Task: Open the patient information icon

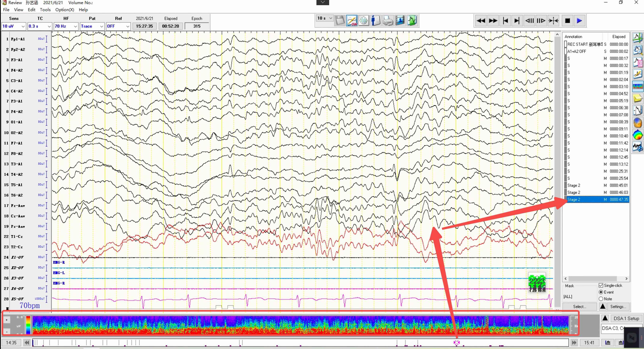Action: (x=375, y=21)
